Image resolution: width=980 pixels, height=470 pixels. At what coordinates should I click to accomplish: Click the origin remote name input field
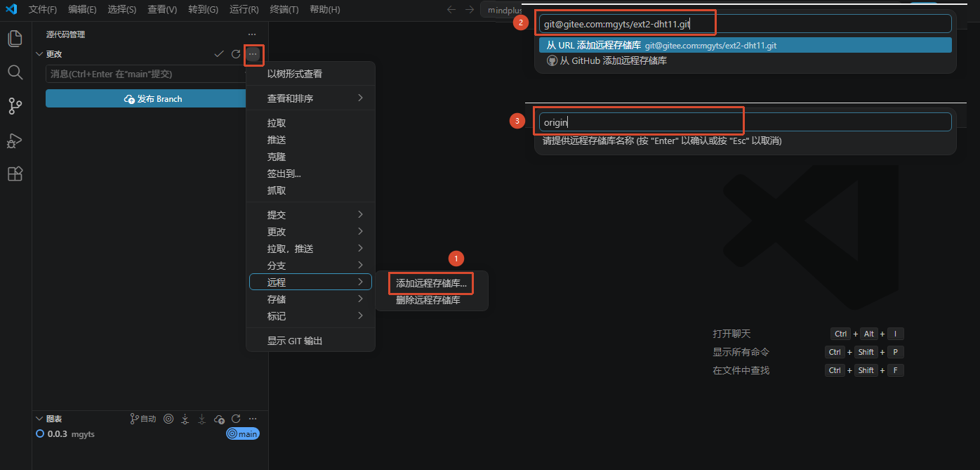(x=745, y=122)
